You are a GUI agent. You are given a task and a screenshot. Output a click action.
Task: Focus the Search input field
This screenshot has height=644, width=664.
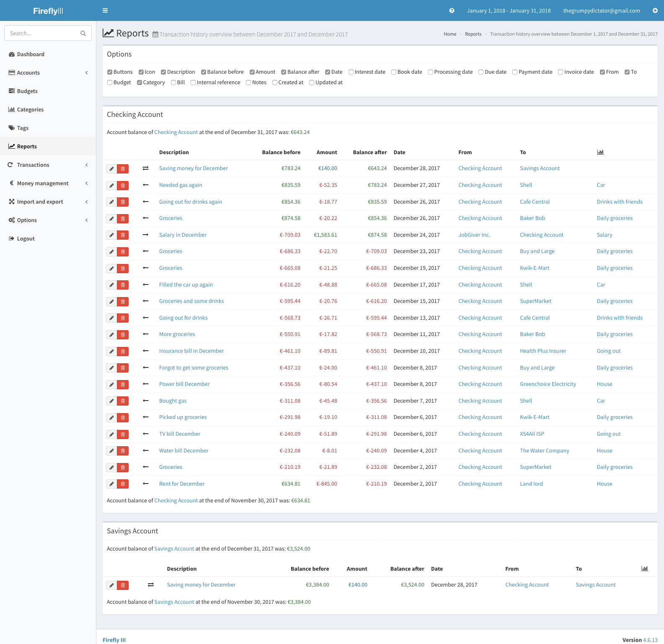click(43, 33)
